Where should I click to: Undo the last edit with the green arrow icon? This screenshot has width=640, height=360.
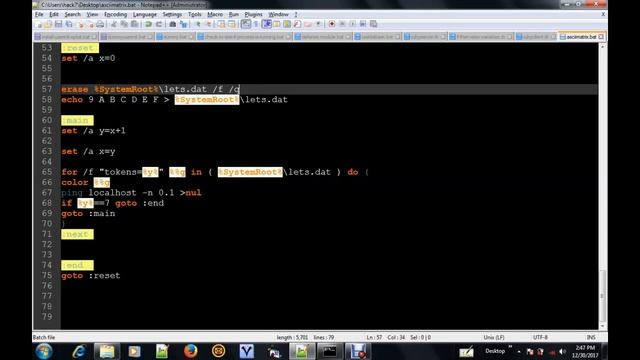click(x=149, y=24)
